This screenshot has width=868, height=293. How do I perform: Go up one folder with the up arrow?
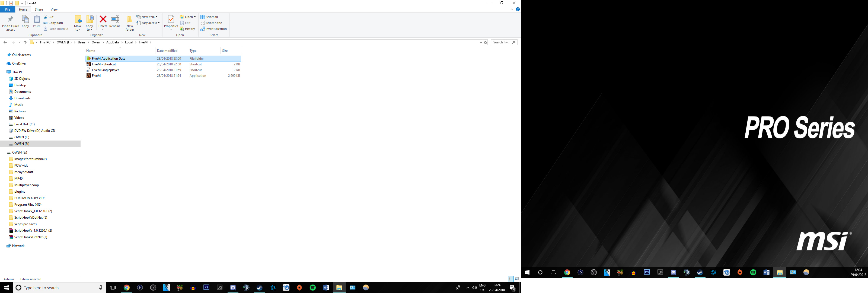pos(25,43)
